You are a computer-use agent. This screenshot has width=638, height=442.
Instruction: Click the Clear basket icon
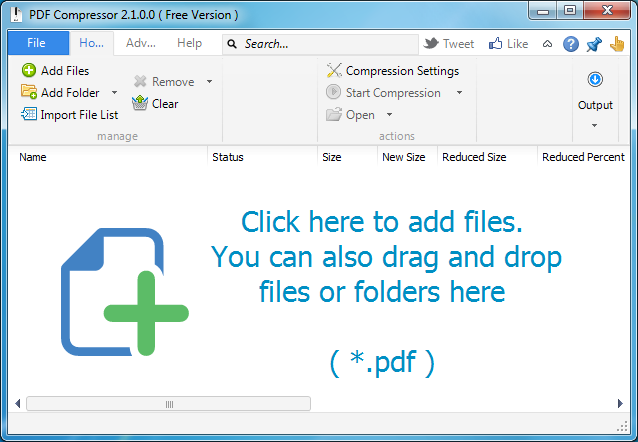(x=140, y=103)
